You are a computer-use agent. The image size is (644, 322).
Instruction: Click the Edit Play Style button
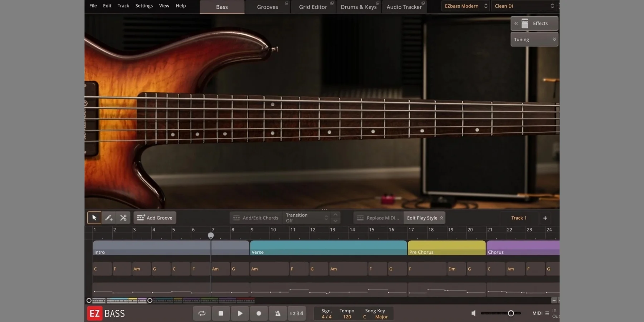(x=424, y=218)
